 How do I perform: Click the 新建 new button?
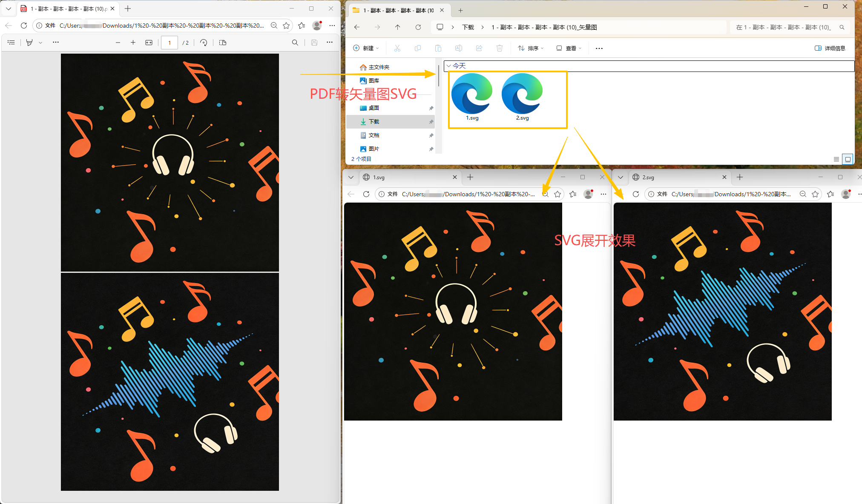coord(366,48)
